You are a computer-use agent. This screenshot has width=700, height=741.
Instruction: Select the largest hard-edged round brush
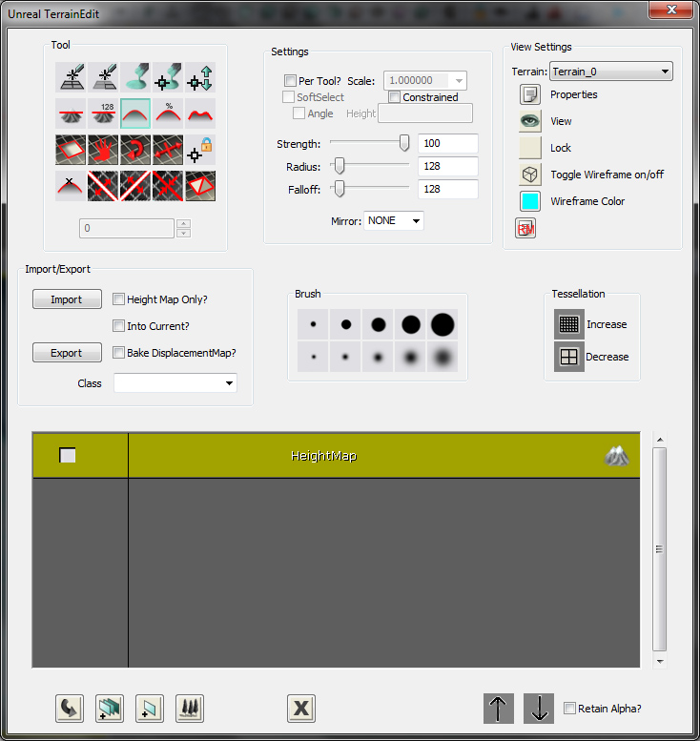pyautogui.click(x=442, y=325)
